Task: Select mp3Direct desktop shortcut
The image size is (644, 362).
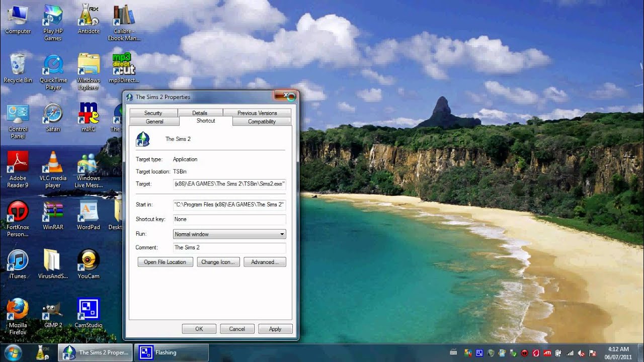Action: 124,69
